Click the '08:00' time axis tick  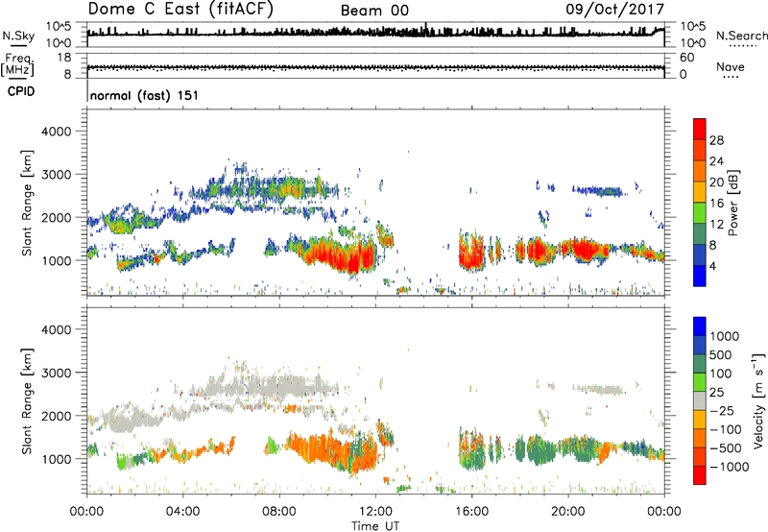tap(278, 512)
